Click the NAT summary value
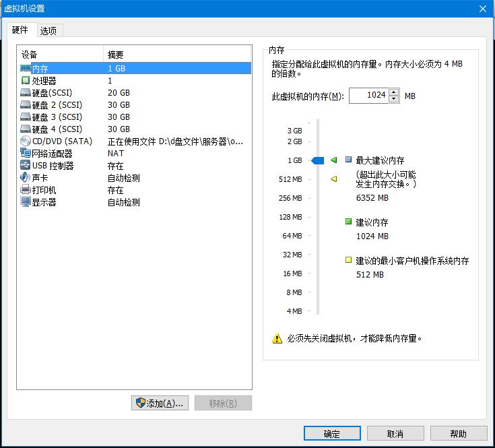The width and height of the screenshot is (495, 448). [116, 154]
